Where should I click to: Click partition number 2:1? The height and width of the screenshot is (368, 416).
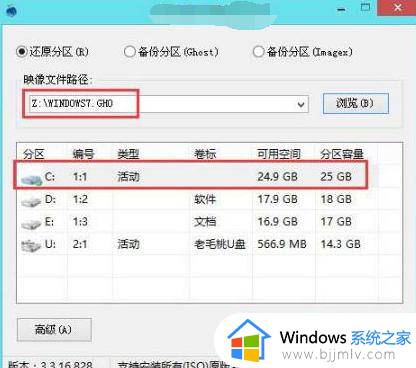pos(80,244)
